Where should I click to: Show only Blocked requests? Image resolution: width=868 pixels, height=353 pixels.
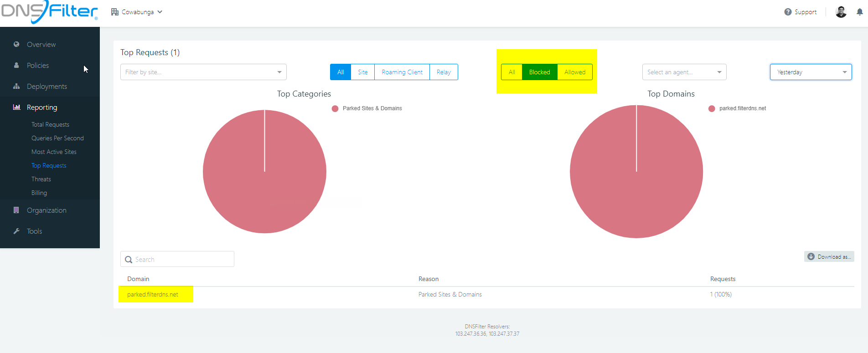pos(540,72)
